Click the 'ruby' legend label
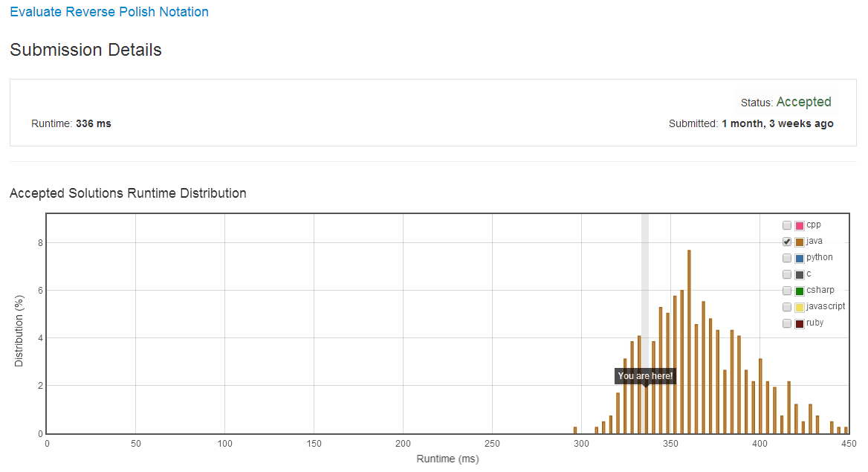Viewport: 868px width, 472px height. (814, 323)
